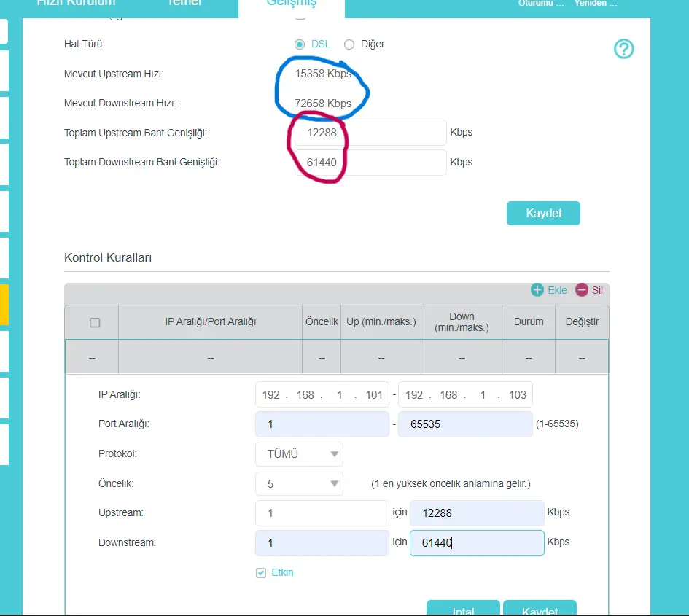Click the Oturumu logout link
Viewport: 689px width, 616px height.
[540, 4]
